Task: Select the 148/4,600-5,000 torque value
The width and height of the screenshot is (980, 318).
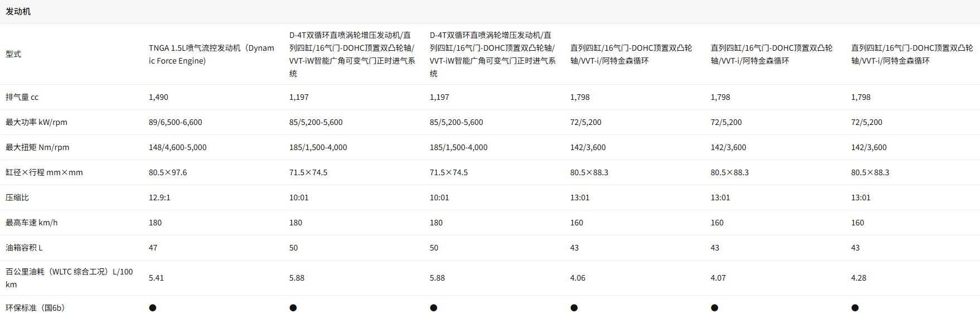Action: pos(178,147)
